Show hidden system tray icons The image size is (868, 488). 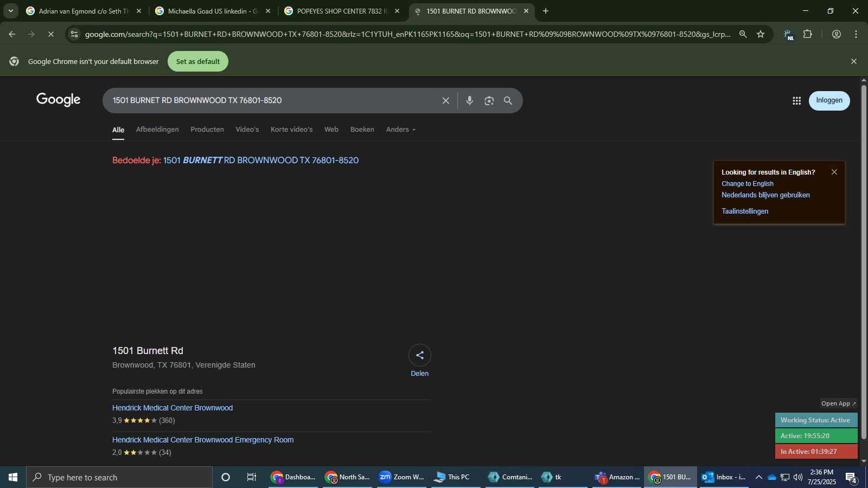pyautogui.click(x=758, y=477)
